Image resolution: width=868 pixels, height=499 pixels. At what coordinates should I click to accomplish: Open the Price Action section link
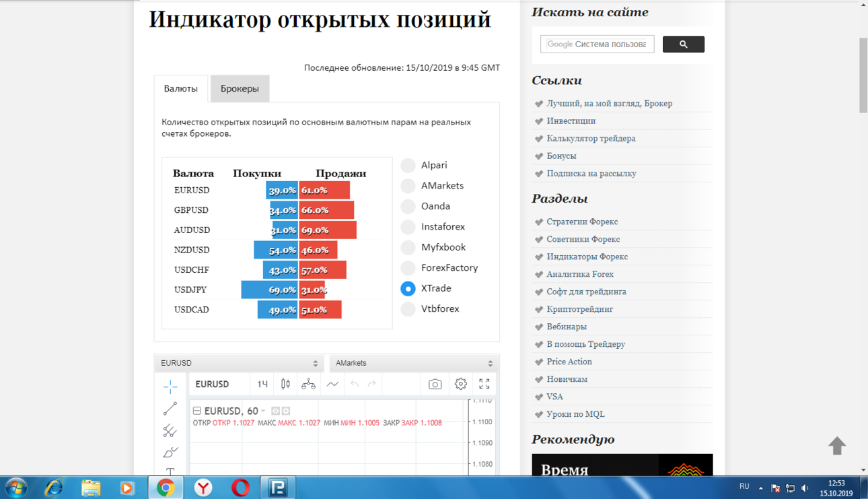click(569, 362)
